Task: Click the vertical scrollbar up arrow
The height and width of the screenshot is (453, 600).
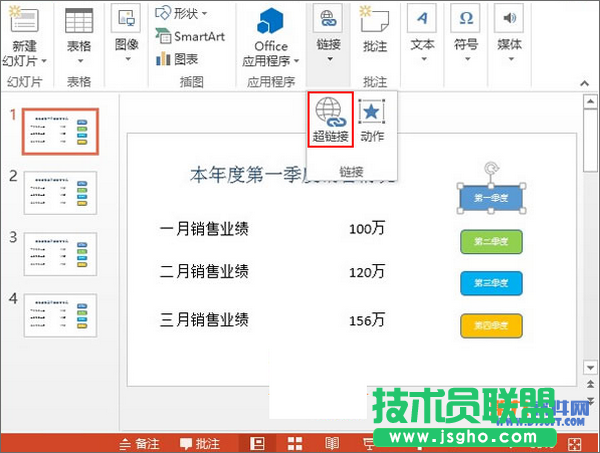Action: 590,102
